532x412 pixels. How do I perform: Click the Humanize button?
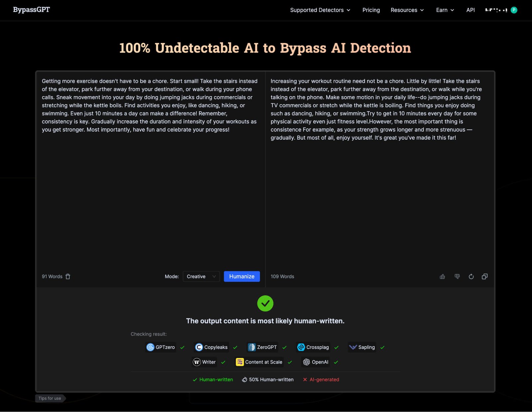242,276
